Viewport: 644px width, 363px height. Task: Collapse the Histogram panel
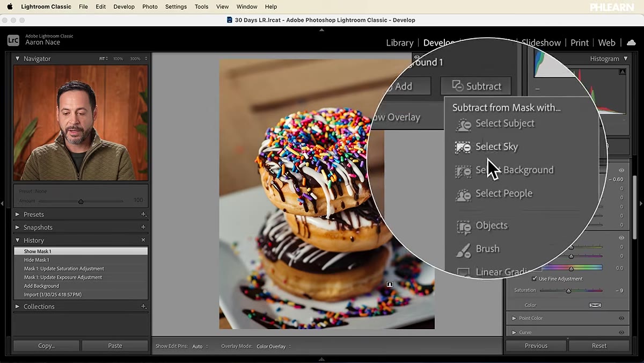click(625, 59)
